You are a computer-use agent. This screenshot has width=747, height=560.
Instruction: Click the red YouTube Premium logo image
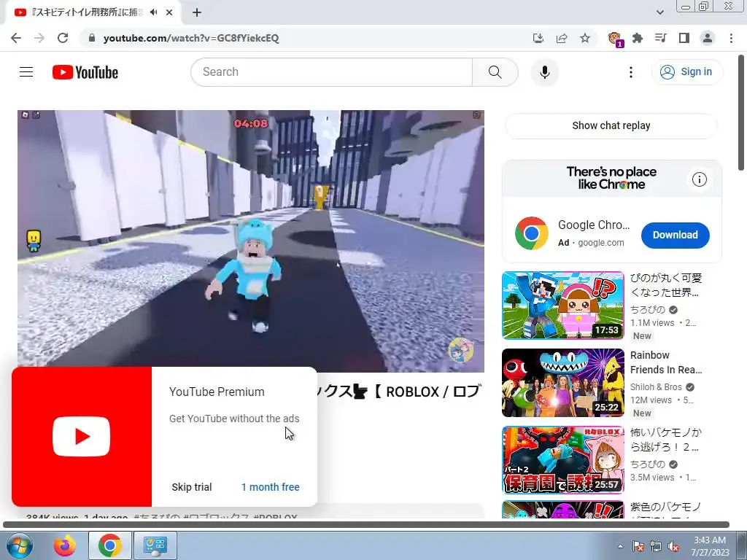(x=82, y=436)
